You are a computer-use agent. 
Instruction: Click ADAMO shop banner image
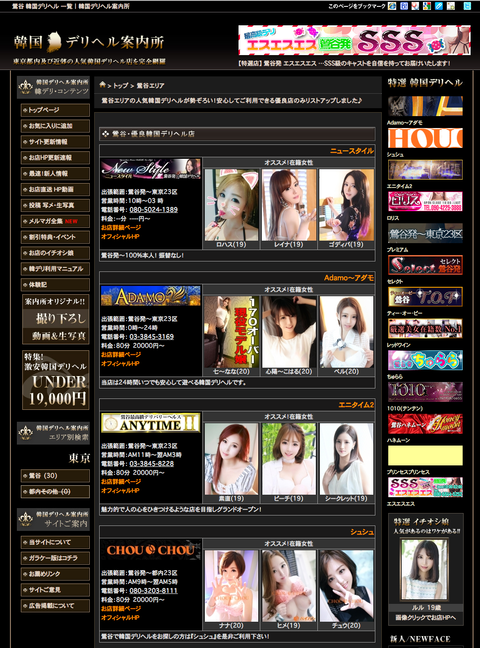click(x=150, y=296)
